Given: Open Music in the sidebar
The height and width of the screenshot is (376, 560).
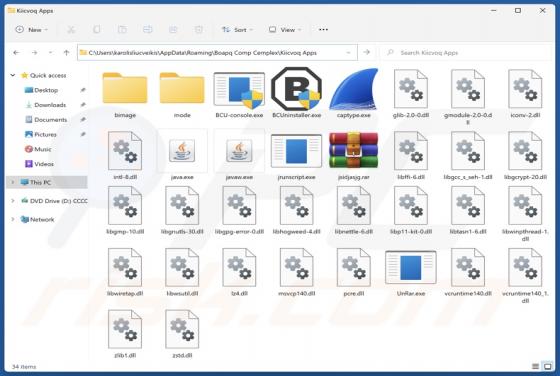Looking at the screenshot, I should [x=42, y=149].
